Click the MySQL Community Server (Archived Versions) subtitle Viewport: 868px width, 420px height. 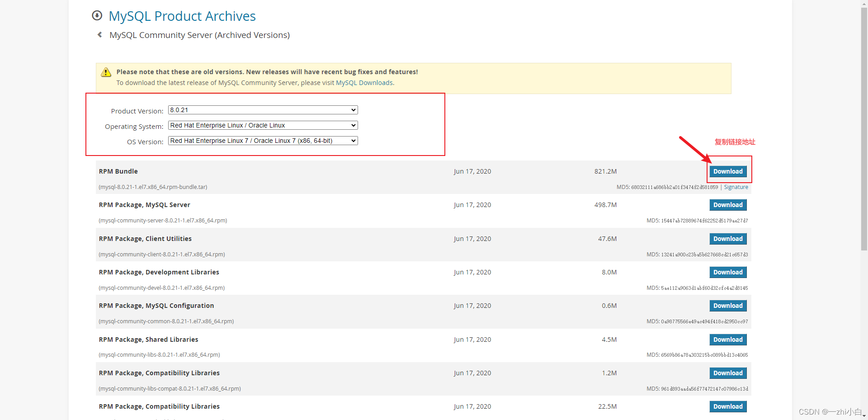pos(199,35)
